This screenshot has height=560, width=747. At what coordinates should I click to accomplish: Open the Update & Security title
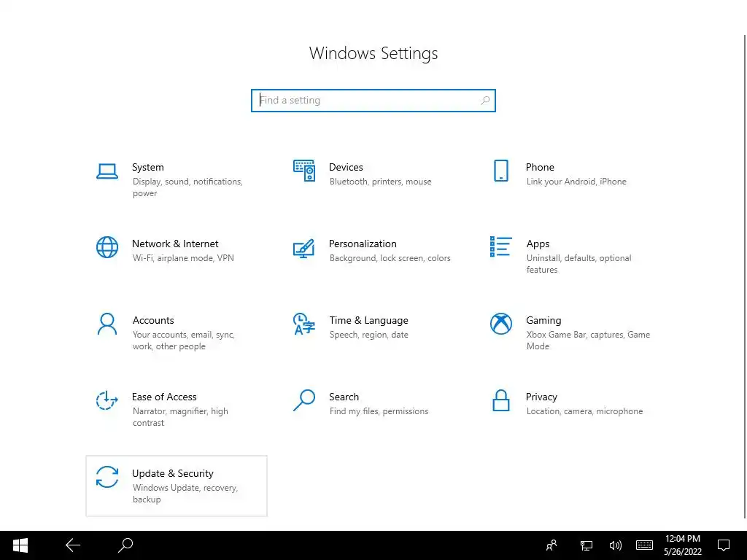[x=172, y=473]
